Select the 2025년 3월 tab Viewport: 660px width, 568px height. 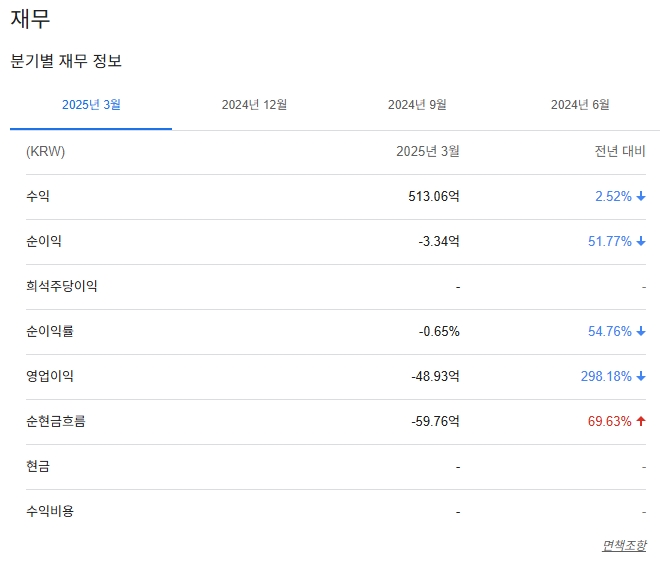click(91, 105)
